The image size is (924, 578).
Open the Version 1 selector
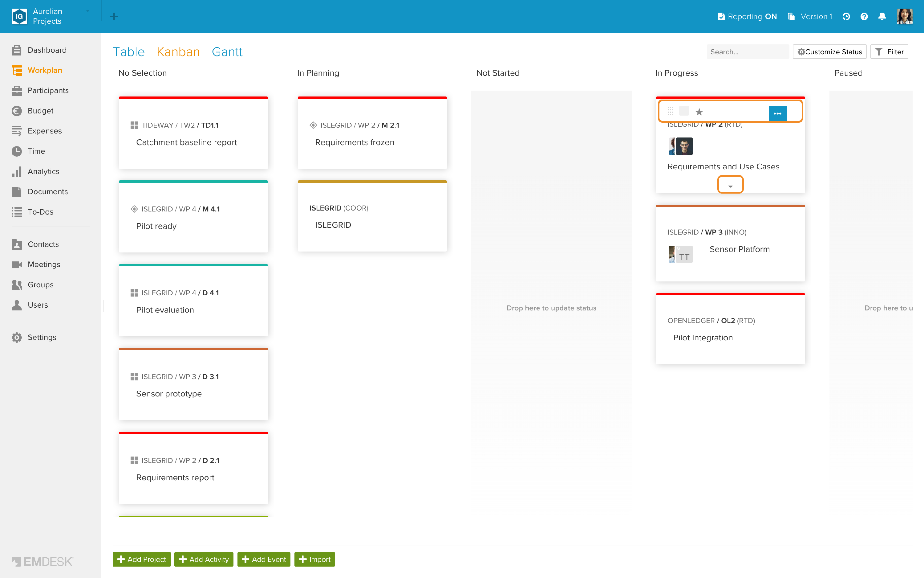pos(810,16)
